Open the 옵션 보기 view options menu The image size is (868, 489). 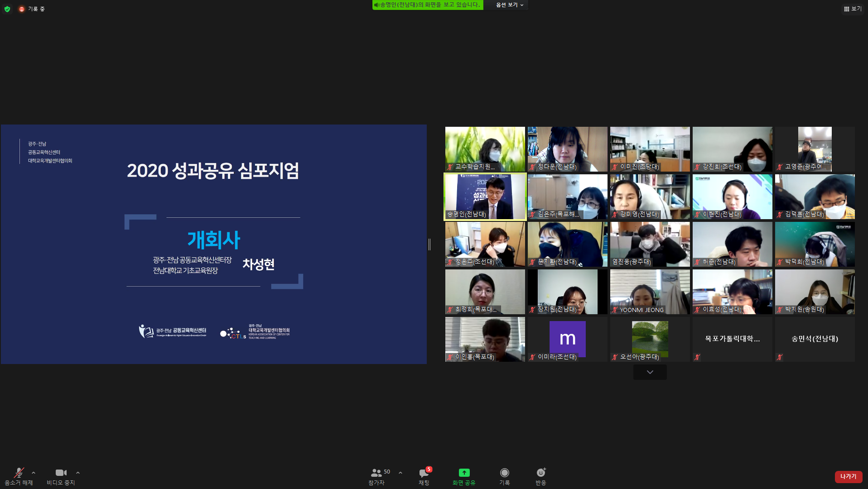click(x=509, y=5)
